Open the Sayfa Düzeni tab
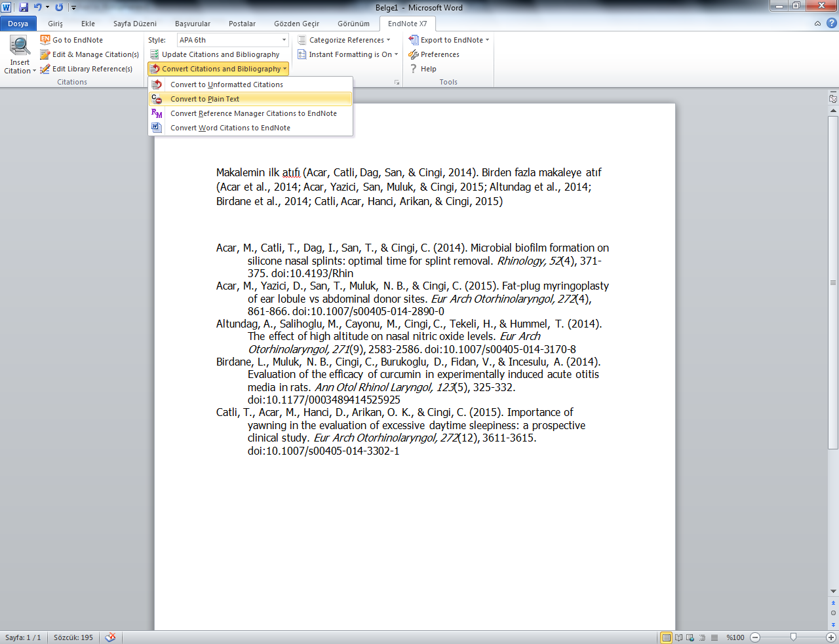 click(x=134, y=24)
